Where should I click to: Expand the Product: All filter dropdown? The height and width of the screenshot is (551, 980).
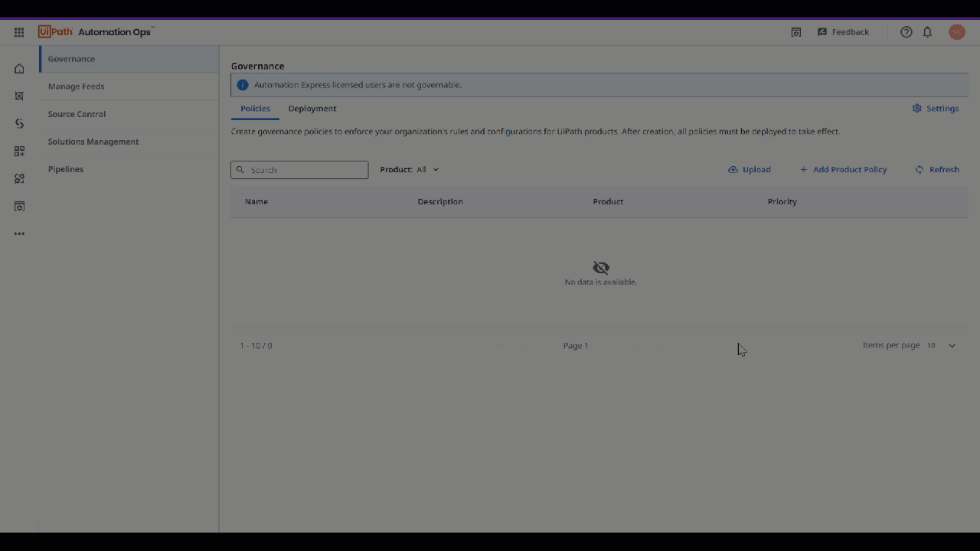pyautogui.click(x=410, y=170)
